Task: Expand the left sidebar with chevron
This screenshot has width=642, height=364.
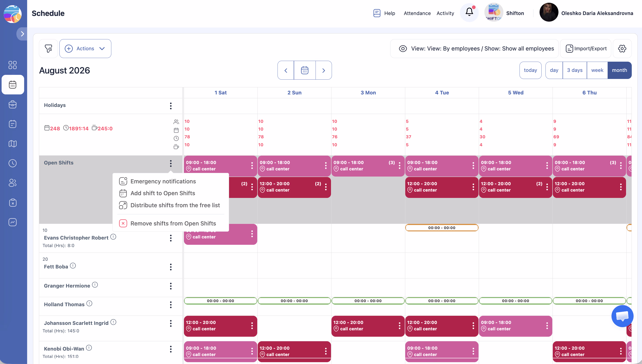Action: [22, 34]
